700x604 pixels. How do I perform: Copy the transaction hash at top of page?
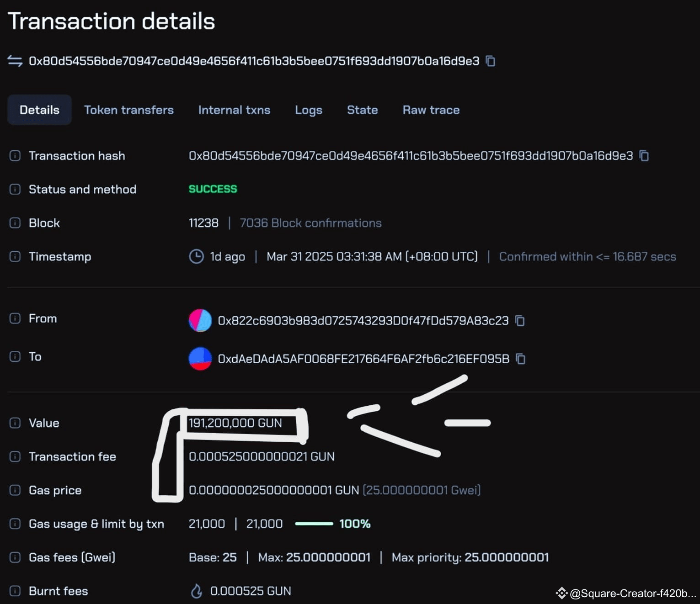click(491, 61)
